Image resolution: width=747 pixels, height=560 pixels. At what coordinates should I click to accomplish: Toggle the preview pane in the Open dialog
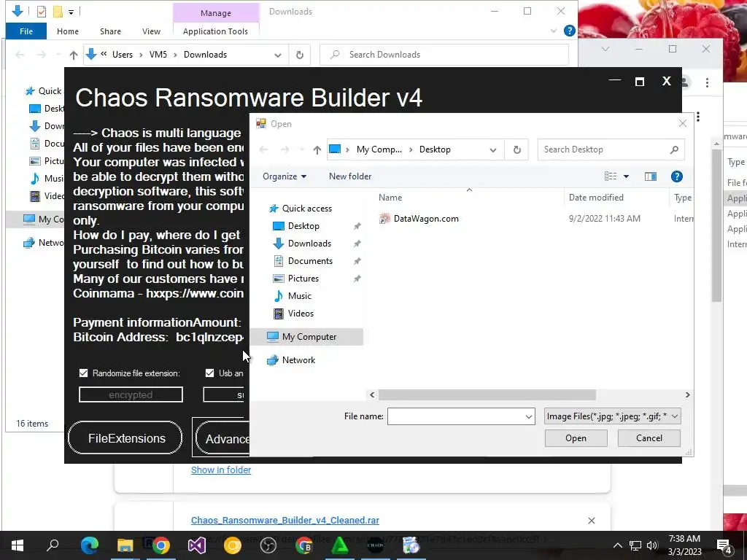650,176
